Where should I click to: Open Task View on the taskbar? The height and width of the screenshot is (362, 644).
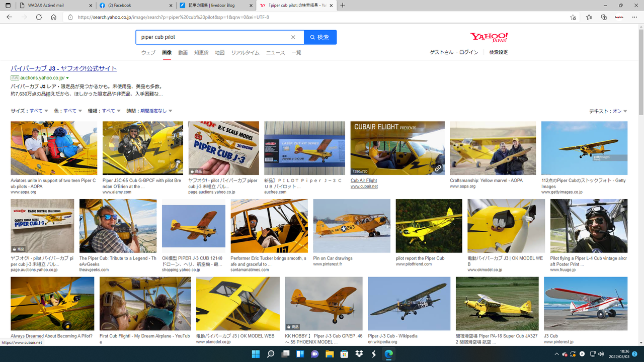click(x=285, y=354)
